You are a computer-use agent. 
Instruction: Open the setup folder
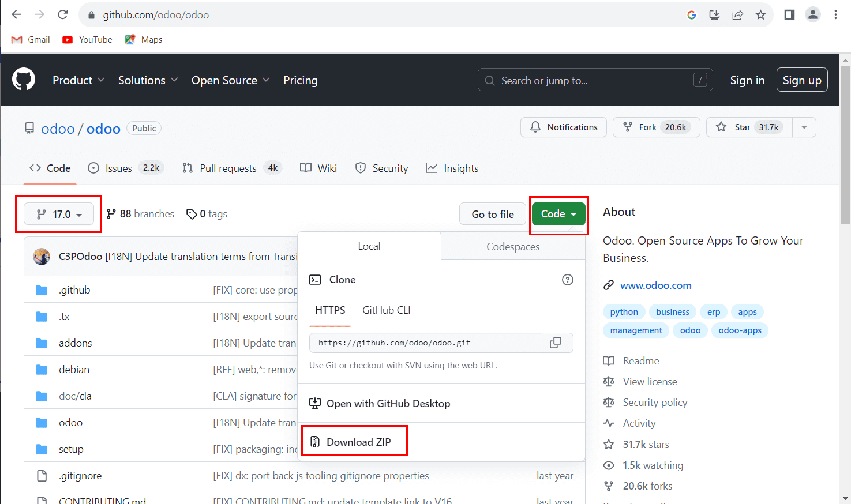(x=71, y=449)
